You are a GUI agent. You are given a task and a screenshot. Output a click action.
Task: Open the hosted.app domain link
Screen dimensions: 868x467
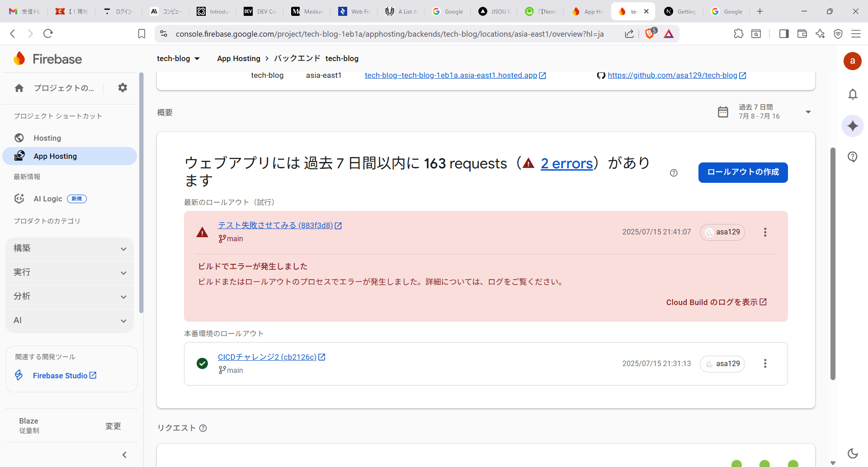[455, 76]
